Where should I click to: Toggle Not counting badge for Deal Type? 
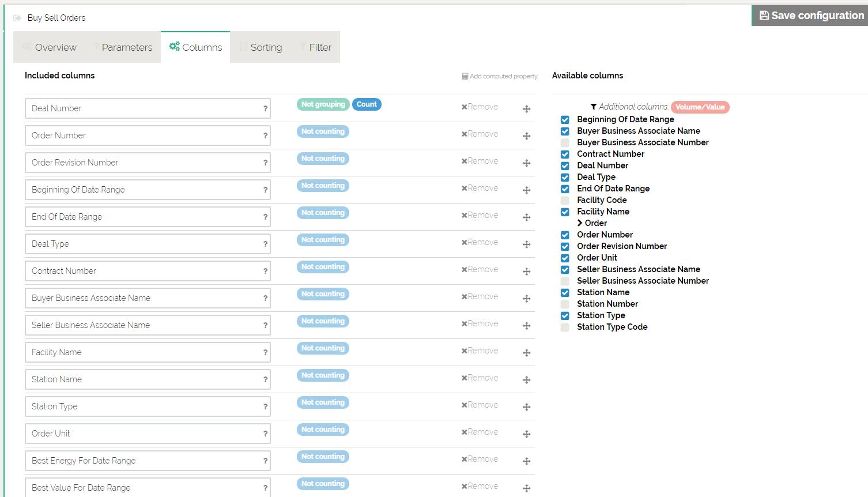323,240
